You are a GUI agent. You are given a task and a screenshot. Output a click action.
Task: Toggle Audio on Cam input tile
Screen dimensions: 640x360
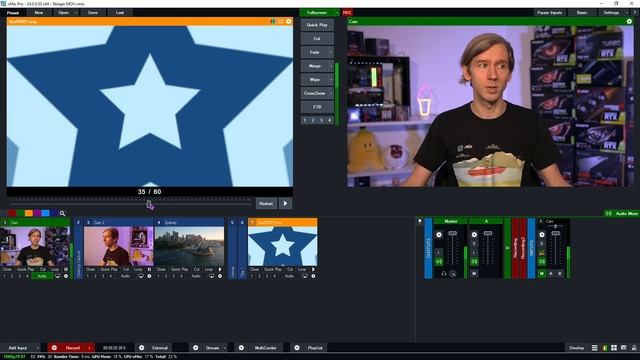tap(42, 276)
